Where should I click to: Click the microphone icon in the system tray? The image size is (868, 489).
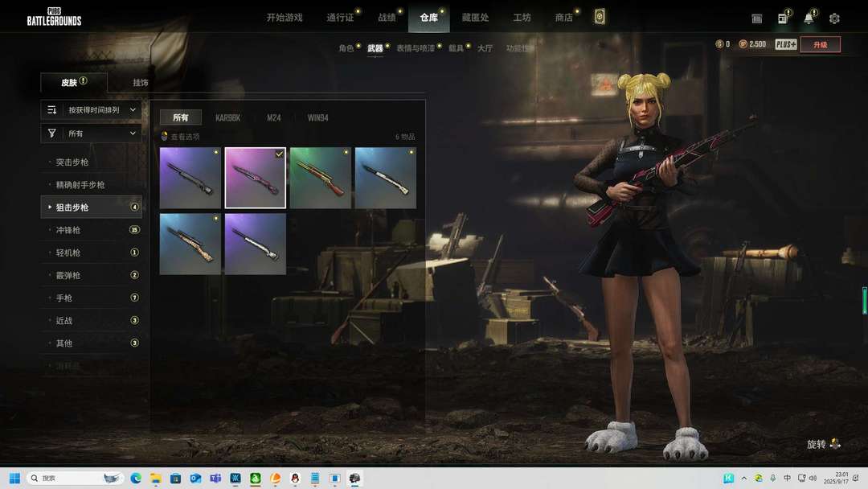[x=773, y=478]
